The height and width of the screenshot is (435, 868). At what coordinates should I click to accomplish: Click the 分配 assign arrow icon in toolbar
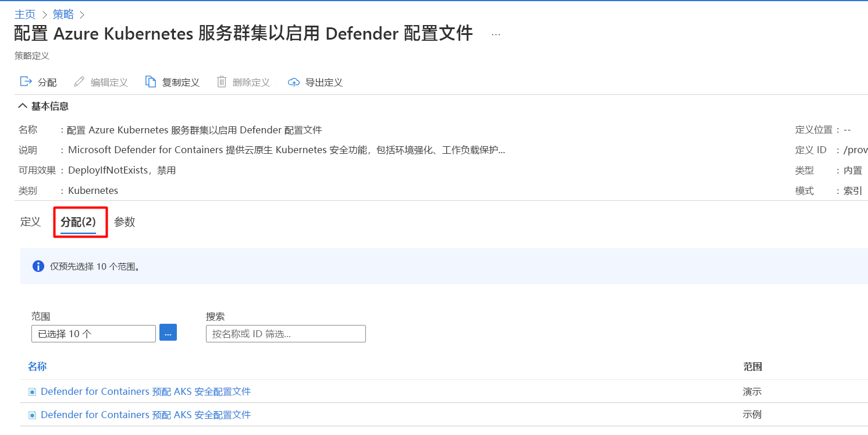pyautogui.click(x=26, y=82)
